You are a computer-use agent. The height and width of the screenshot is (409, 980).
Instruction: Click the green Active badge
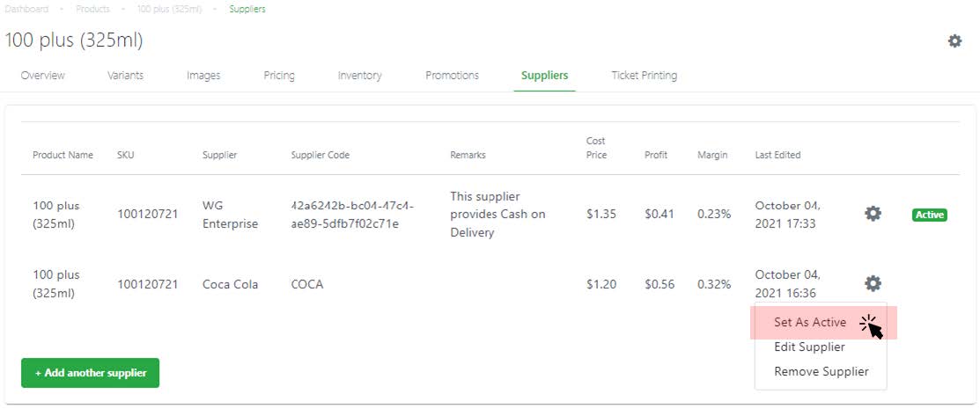click(930, 215)
